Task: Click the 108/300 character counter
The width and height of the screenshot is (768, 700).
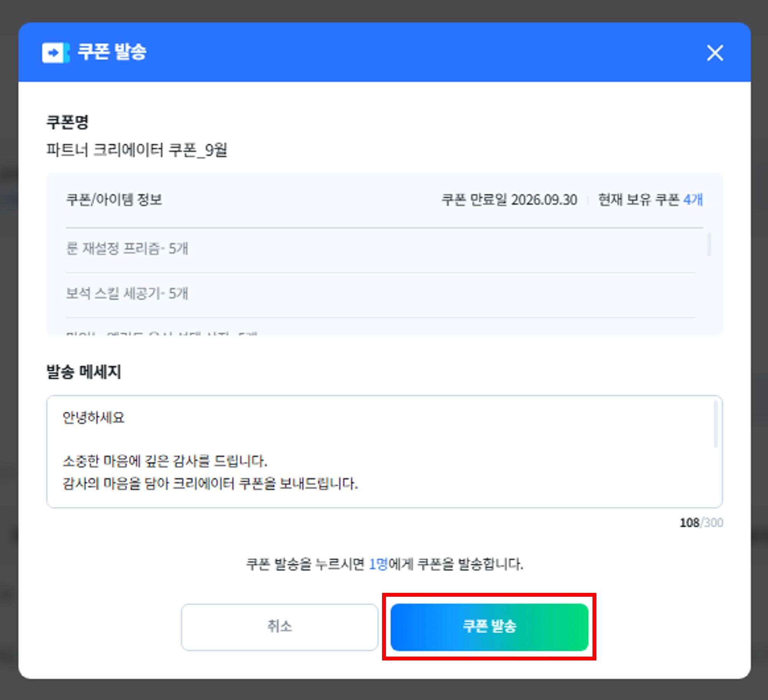Action: 701,523
